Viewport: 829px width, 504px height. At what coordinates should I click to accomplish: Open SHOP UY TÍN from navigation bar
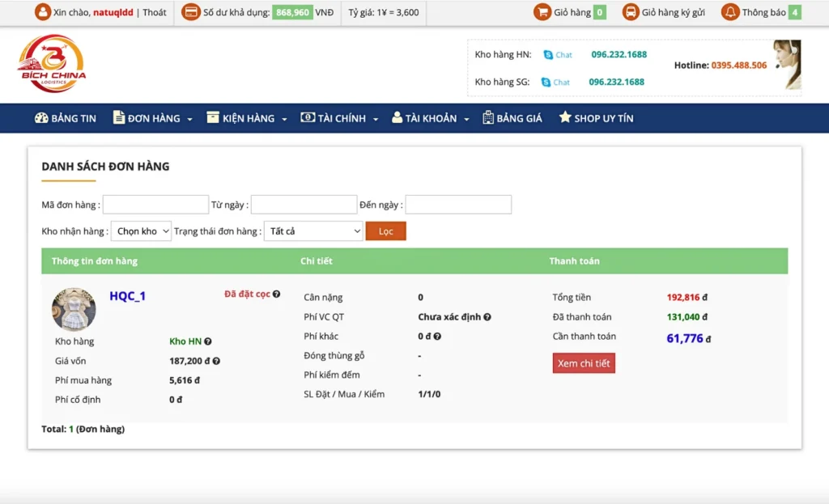596,118
